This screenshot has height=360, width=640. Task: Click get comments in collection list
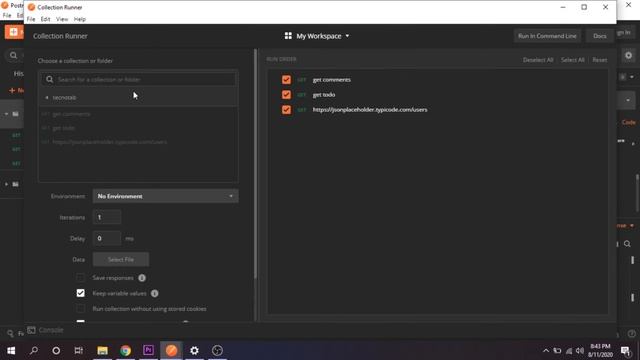pos(71,114)
